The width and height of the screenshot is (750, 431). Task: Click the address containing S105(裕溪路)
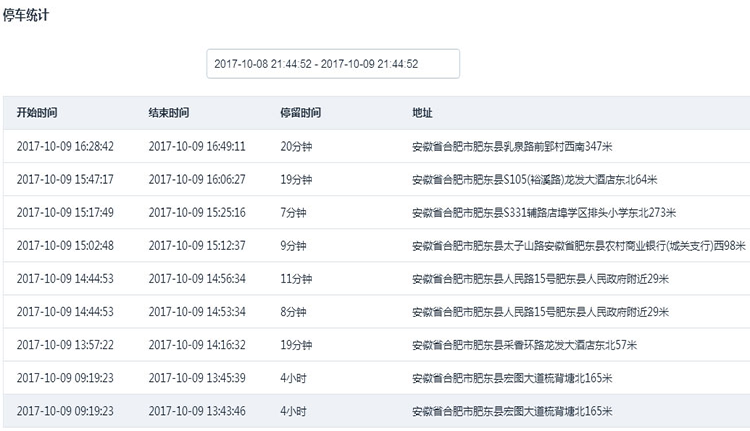534,179
